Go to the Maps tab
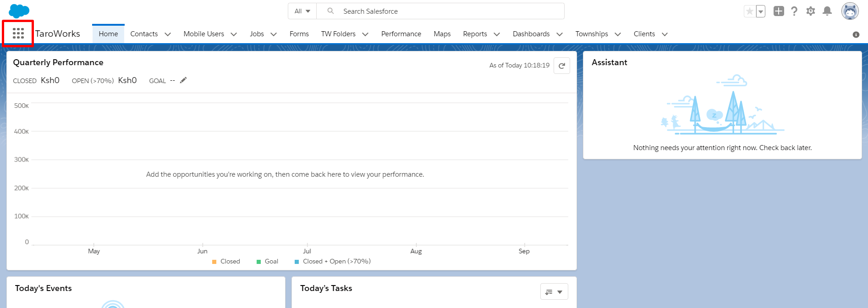The height and width of the screenshot is (308, 868). click(442, 34)
